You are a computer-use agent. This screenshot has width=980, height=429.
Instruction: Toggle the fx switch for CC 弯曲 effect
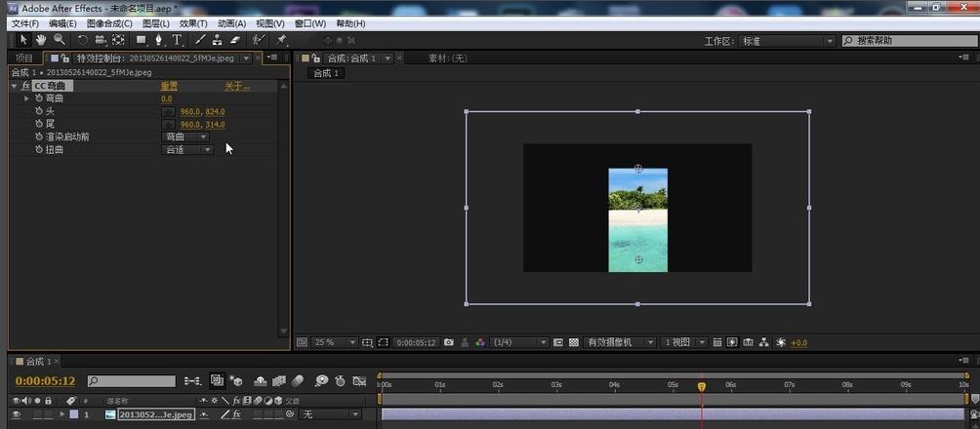coord(25,86)
